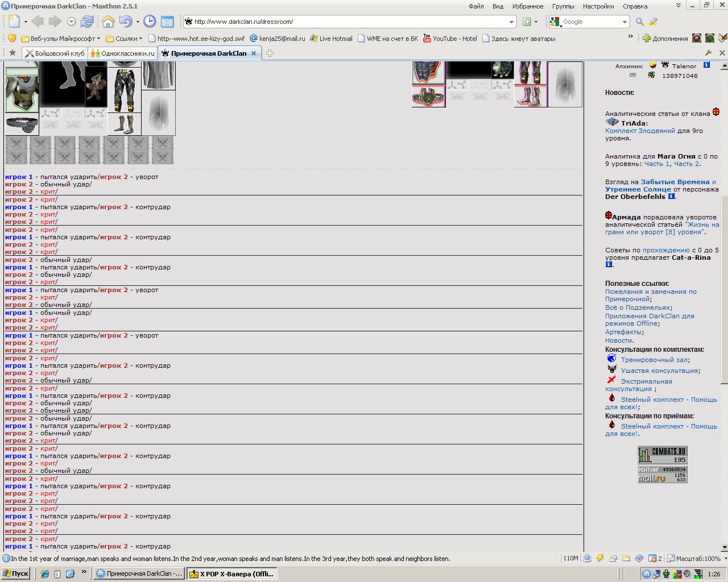Open the Всё о Подземельях link

tap(638, 307)
